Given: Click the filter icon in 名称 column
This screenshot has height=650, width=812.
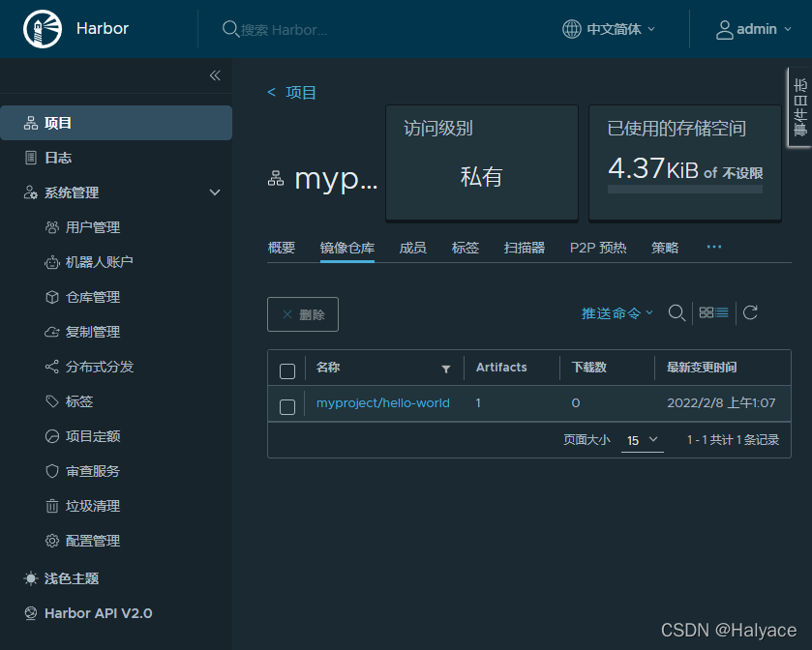Looking at the screenshot, I should coord(446,369).
